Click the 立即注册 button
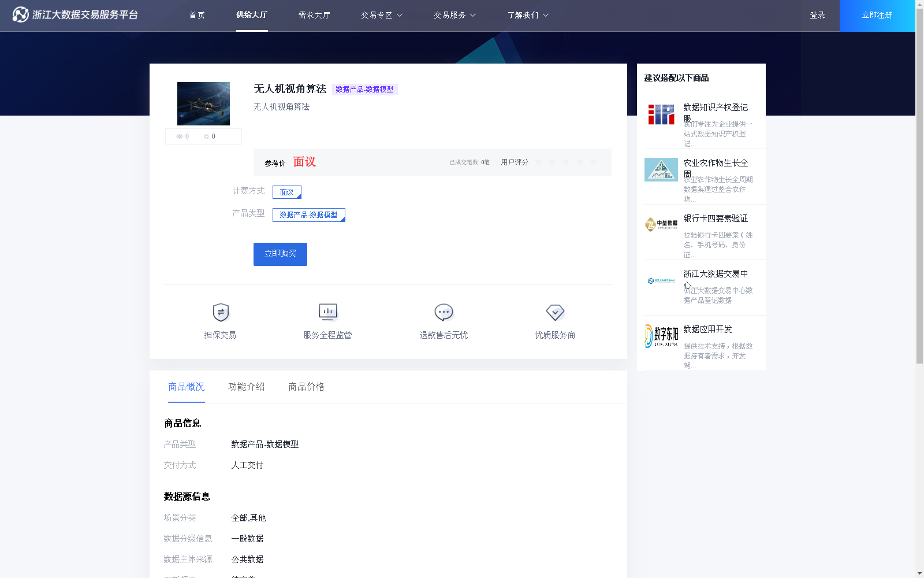 pos(877,16)
